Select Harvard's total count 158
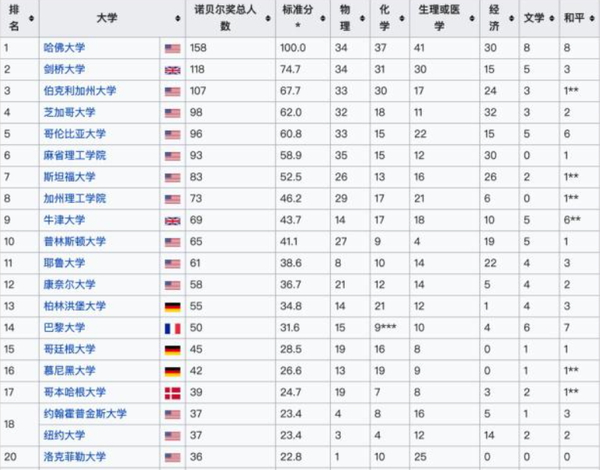Viewport: 600px width, 470px height. pyautogui.click(x=198, y=48)
